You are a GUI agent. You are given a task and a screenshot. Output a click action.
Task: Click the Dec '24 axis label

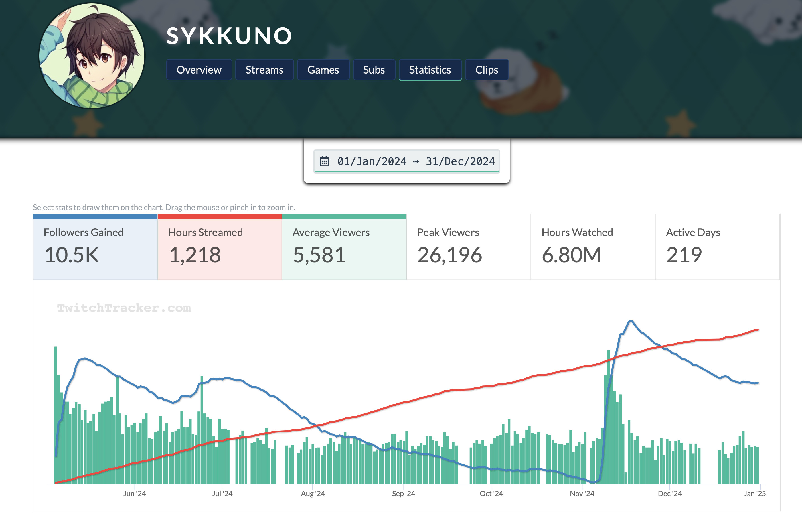[x=669, y=493]
